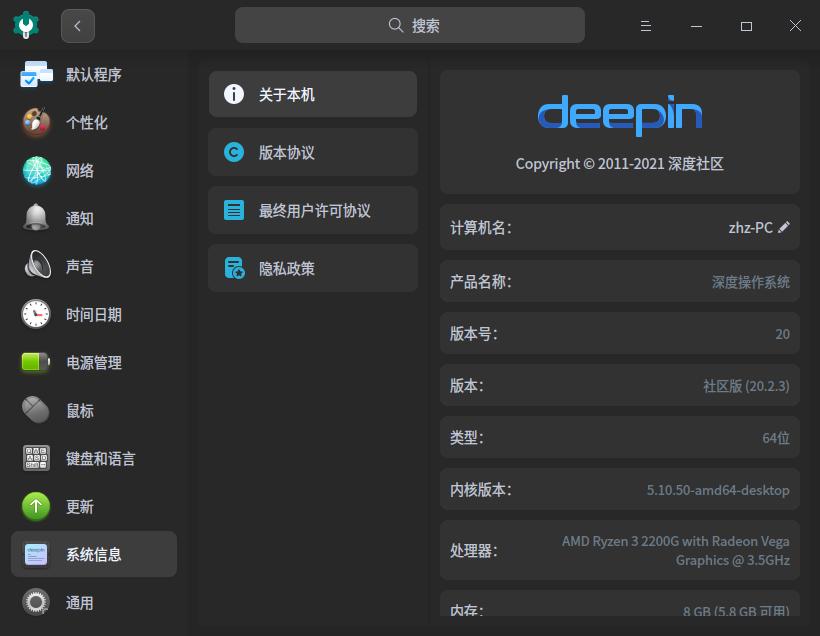820x636 pixels.
Task: Minimize the Control Center window
Action: click(696, 26)
